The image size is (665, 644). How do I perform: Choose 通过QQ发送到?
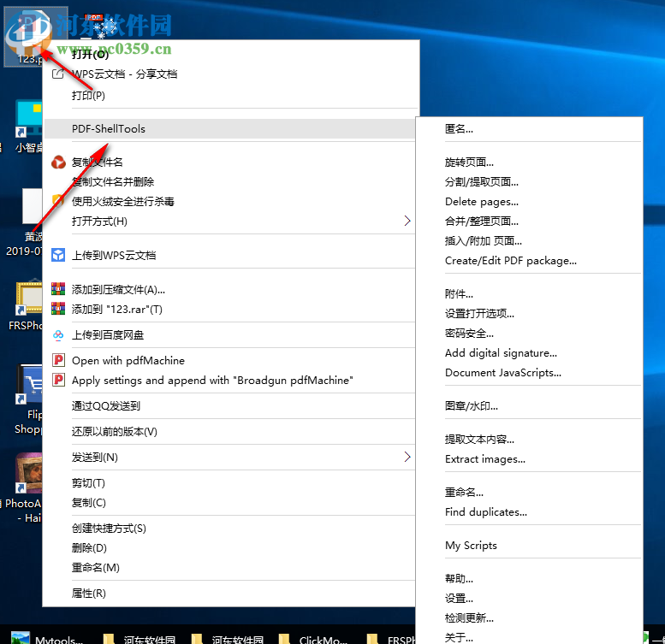(106, 406)
